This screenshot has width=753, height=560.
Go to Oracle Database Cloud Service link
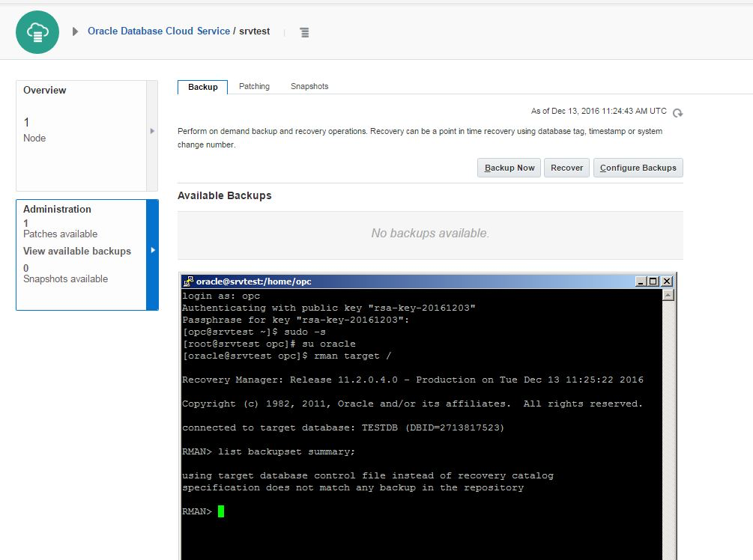(159, 31)
